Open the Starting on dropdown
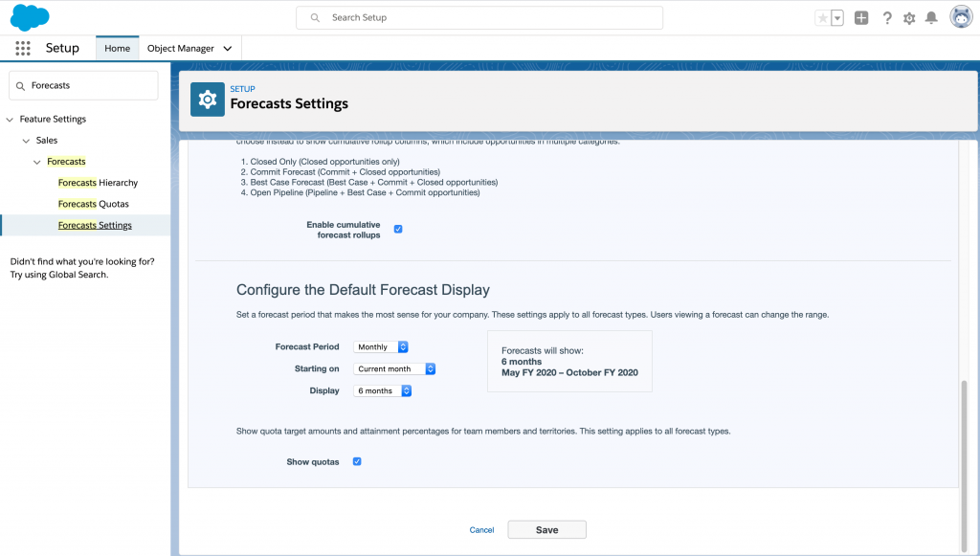This screenshot has width=980, height=556. tap(395, 368)
